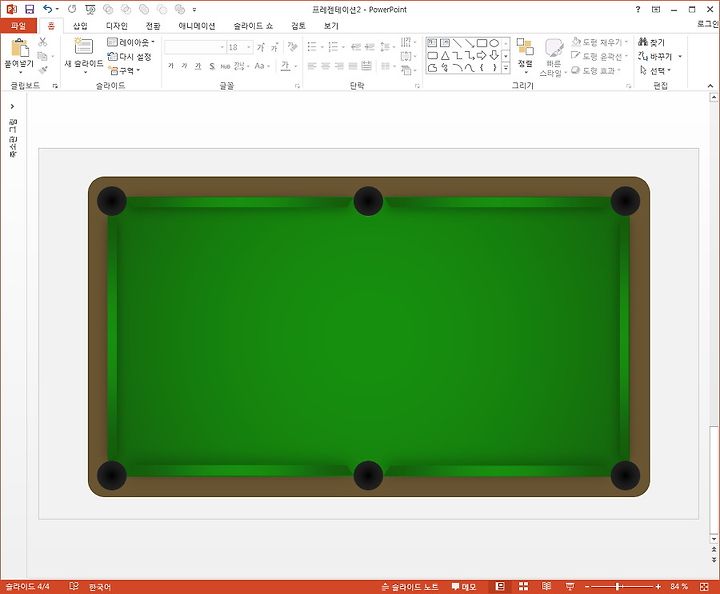Select the Right Arrow block shape
Viewport: 720px width, 594px height.
[x=481, y=56]
